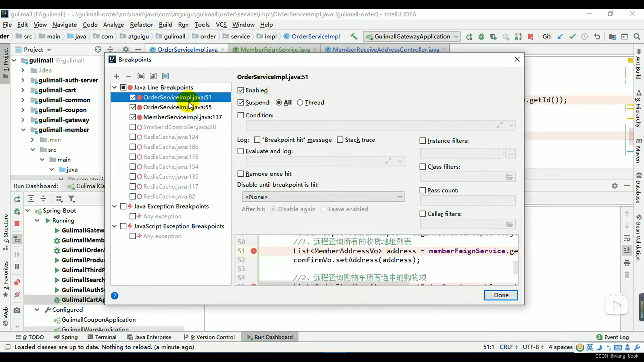
Task: Open the VCS menu
Action: [x=221, y=24]
